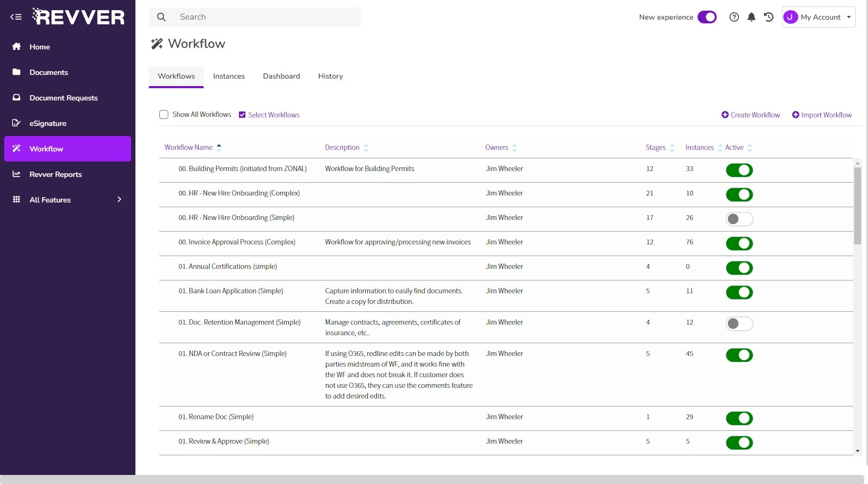Click the J account avatar
Screen dimensions: 868x484
pos(790,17)
